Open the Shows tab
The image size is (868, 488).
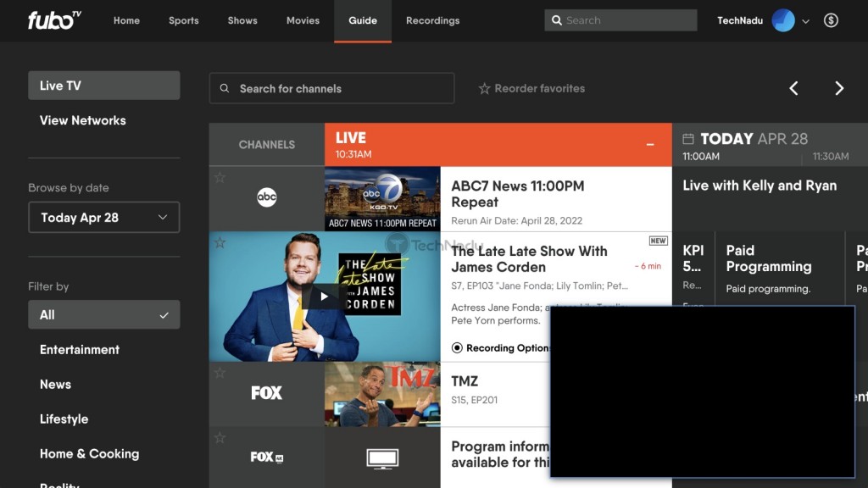(242, 20)
